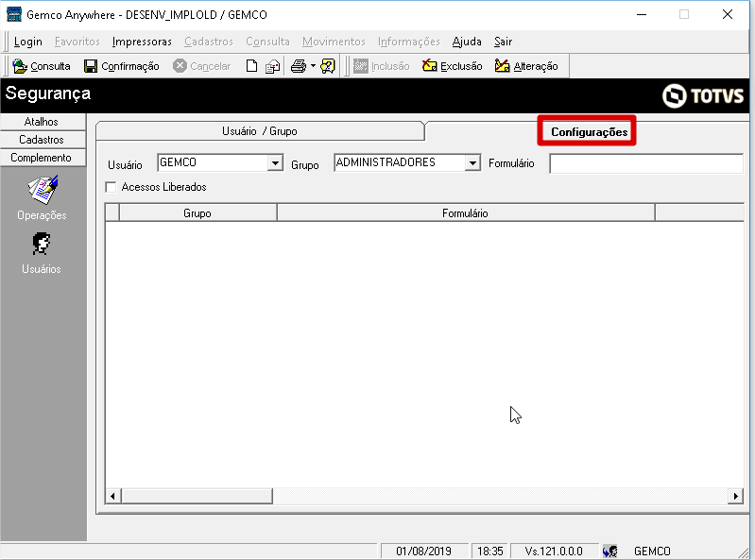This screenshot has width=755, height=560.
Task: Click the copy documents toolbar icon
Action: point(272,66)
